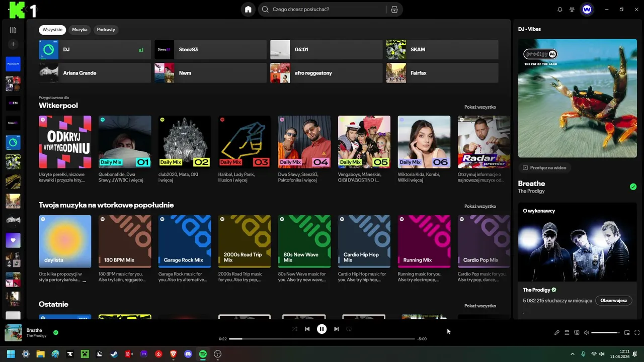Open the daylista playlist cover
644x362 pixels.
tap(65, 241)
